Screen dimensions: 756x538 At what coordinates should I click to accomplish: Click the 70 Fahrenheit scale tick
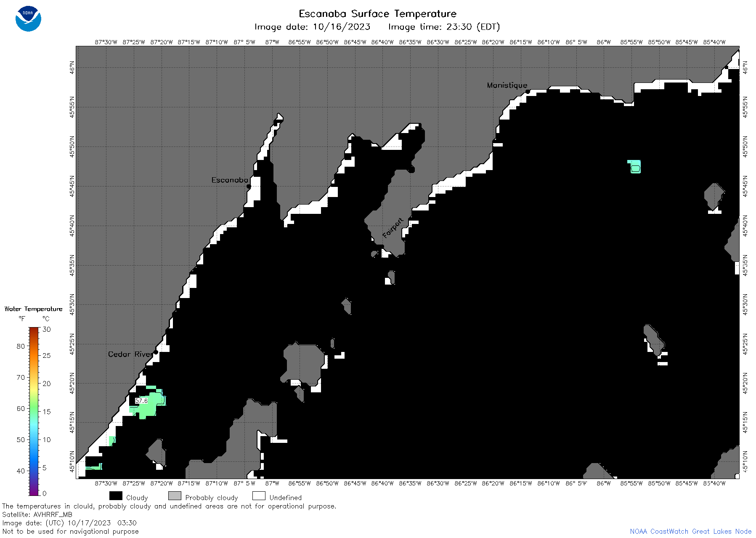click(21, 378)
